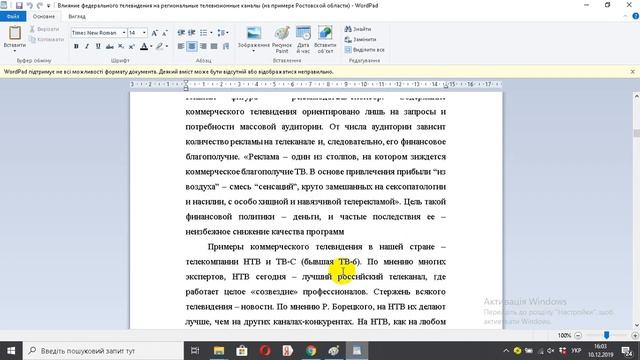Click the zoom in plus button
The height and width of the screenshot is (360, 640).
tap(635, 335)
